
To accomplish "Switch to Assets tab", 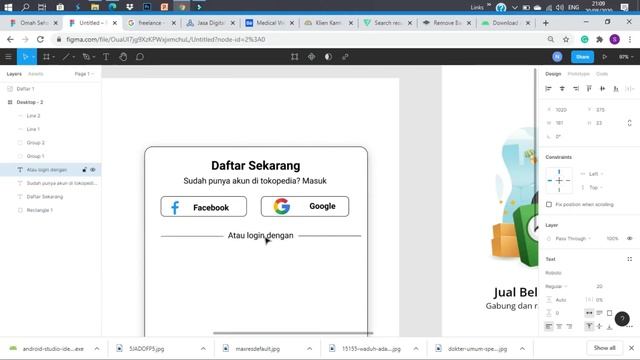I will tap(36, 74).
